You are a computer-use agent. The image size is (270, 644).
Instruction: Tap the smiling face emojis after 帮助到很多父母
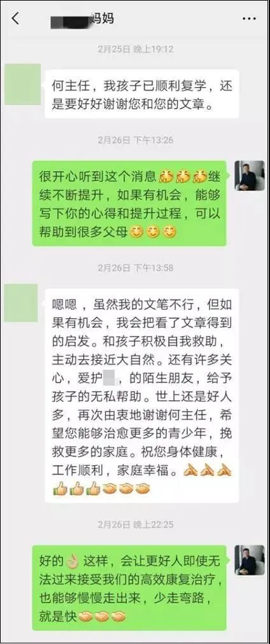pos(153,233)
